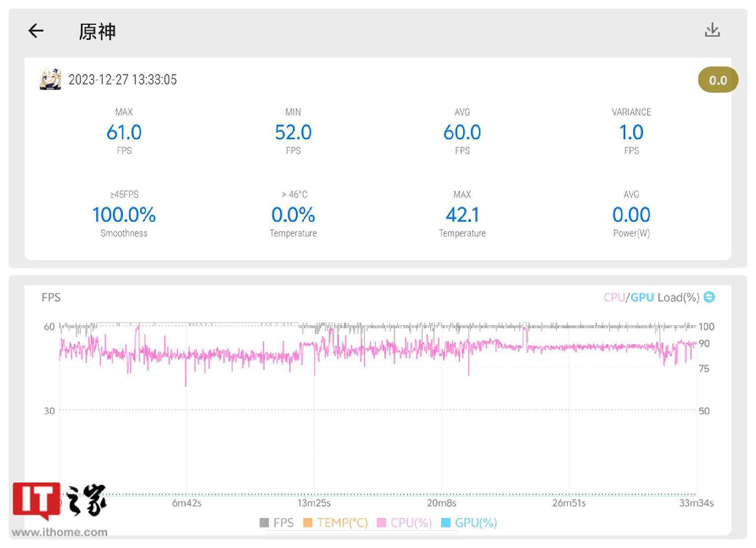Toggle the TEMP(°C) legend series
The image size is (756, 548).
coord(335,523)
